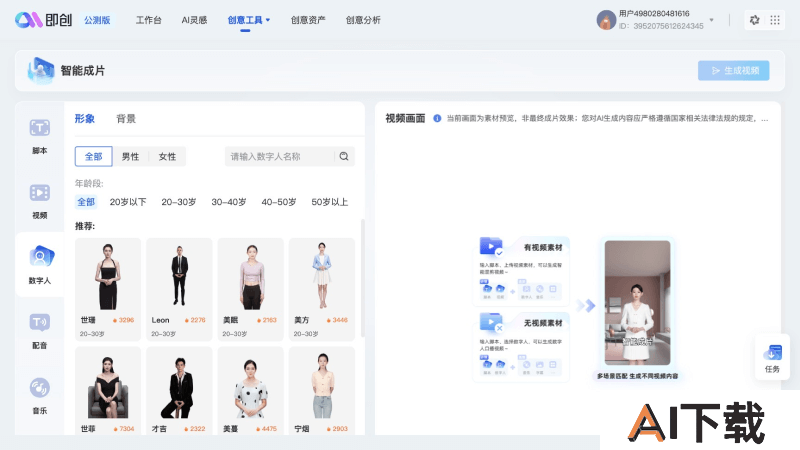Screen dimensions: 800x450
Task: Open the 脚本 script panel icon
Action: point(39,128)
